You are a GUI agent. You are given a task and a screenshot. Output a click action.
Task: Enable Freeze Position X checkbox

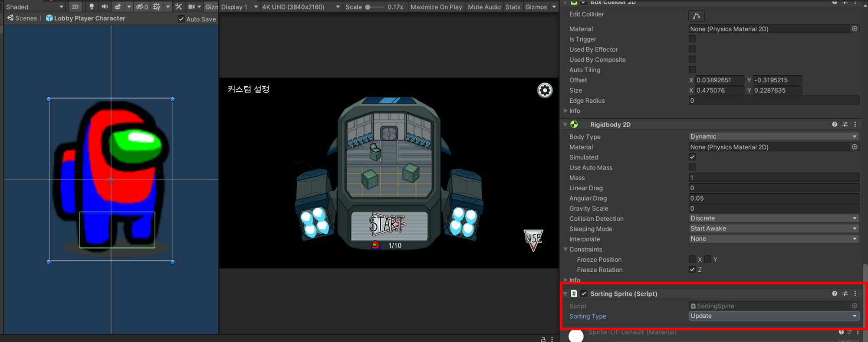pyautogui.click(x=692, y=259)
